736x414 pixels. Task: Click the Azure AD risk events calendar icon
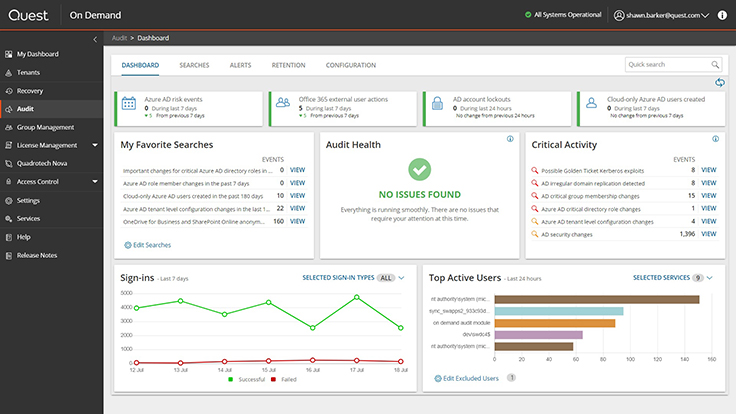click(129, 103)
